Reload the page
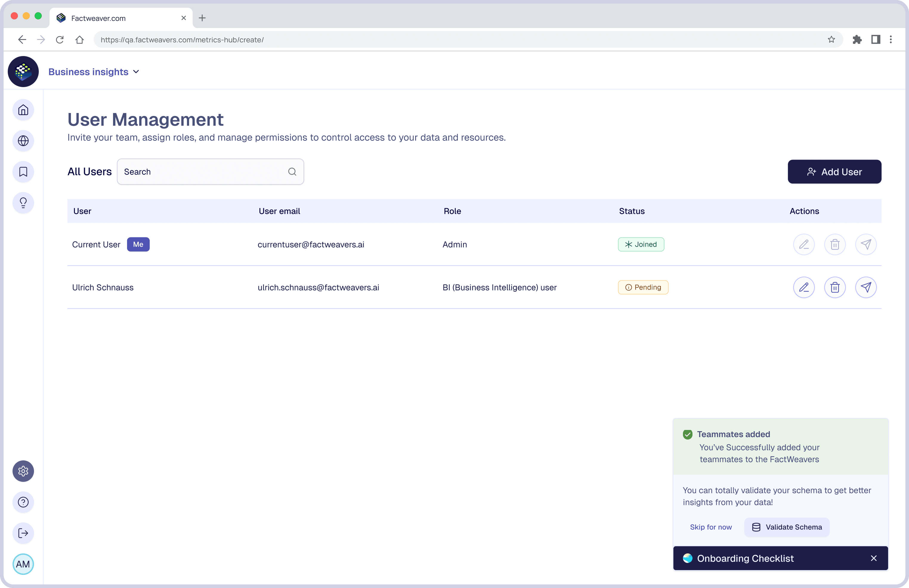This screenshot has height=588, width=909. [60, 39]
